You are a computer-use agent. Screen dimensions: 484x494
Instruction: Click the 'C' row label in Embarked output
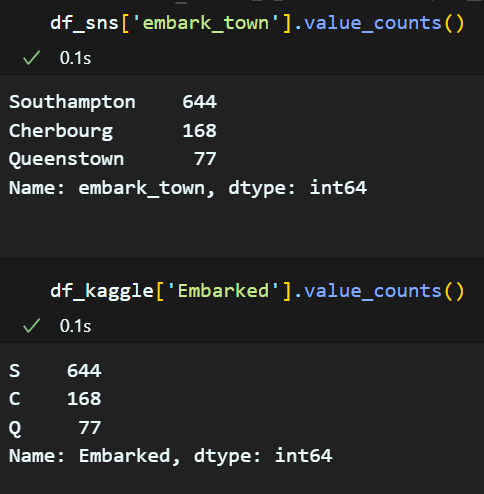(x=15, y=399)
